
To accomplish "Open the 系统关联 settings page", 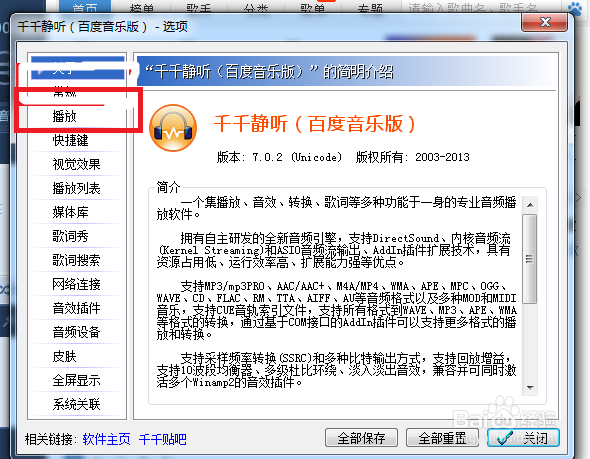I will 76,405.
